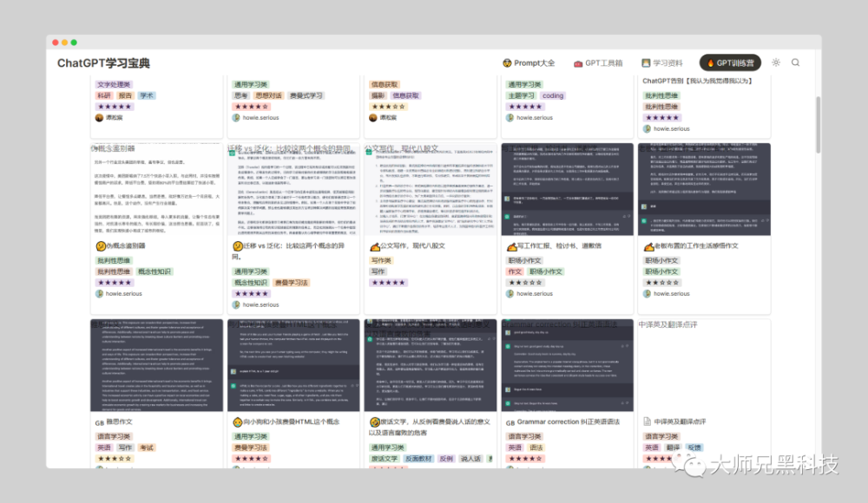Viewport: 868px width, 503px height.
Task: Click the 学术 tag in top-left card
Action: (x=146, y=95)
